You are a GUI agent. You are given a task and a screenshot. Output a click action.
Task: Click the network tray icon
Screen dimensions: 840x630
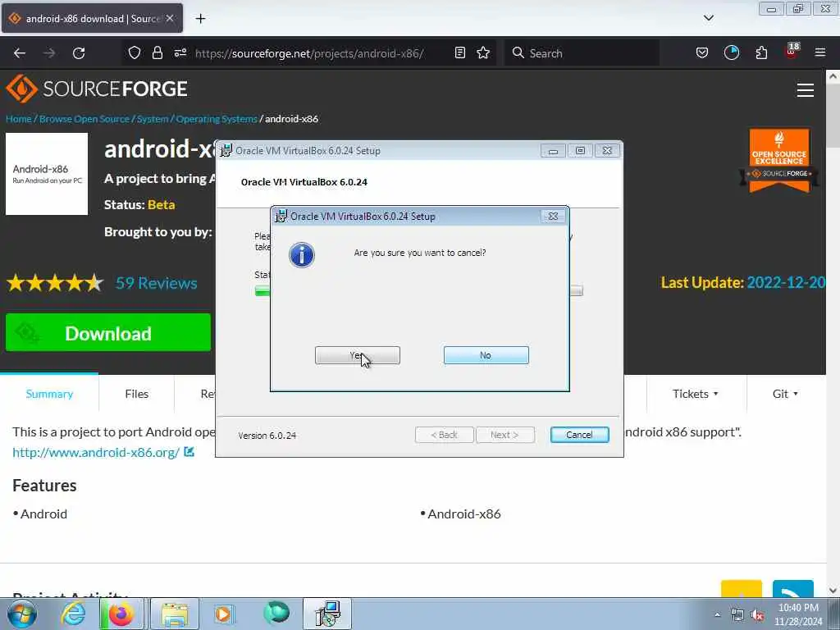[737, 615]
